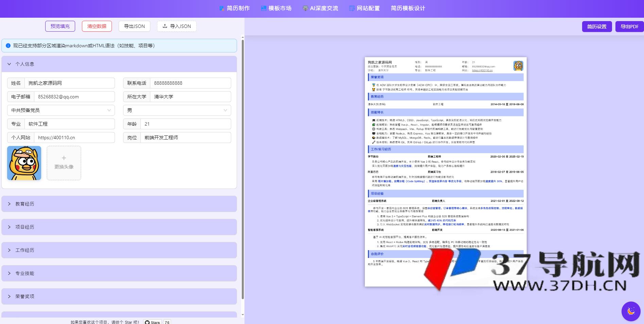
Task: Click the plus icon to change avatar
Action: (x=64, y=158)
